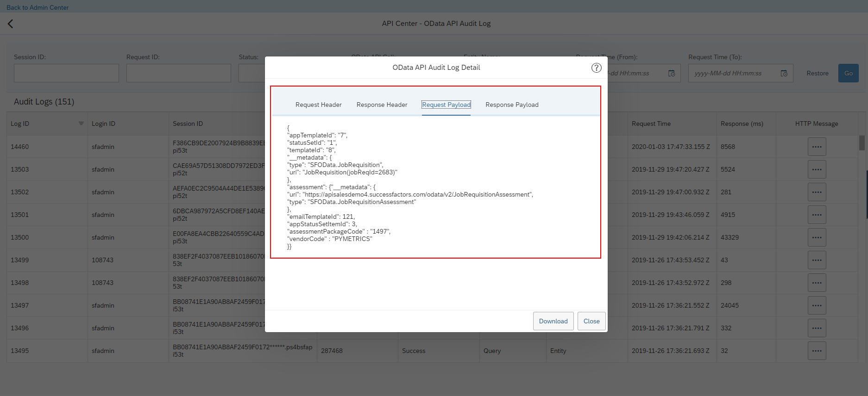Click Entity cell in row 13495
868x396 pixels.
point(558,351)
